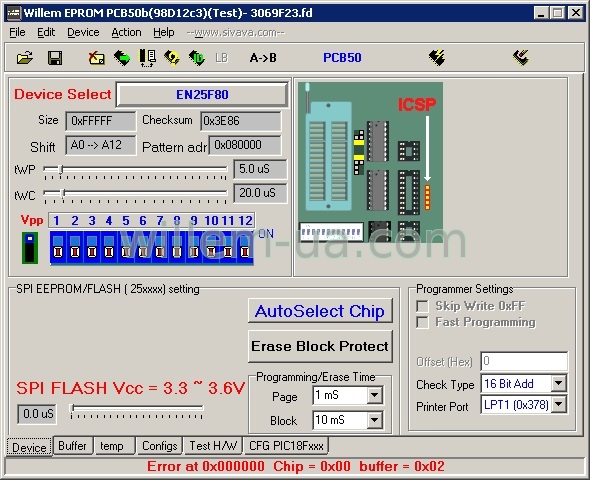The width and height of the screenshot is (590, 480).
Task: Click the tWP value 5.0 uS
Action: 260,169
